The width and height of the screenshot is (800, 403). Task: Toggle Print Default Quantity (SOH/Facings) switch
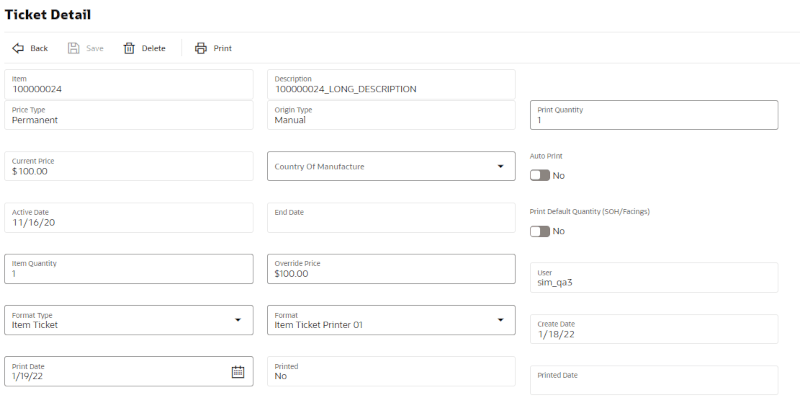pos(540,231)
